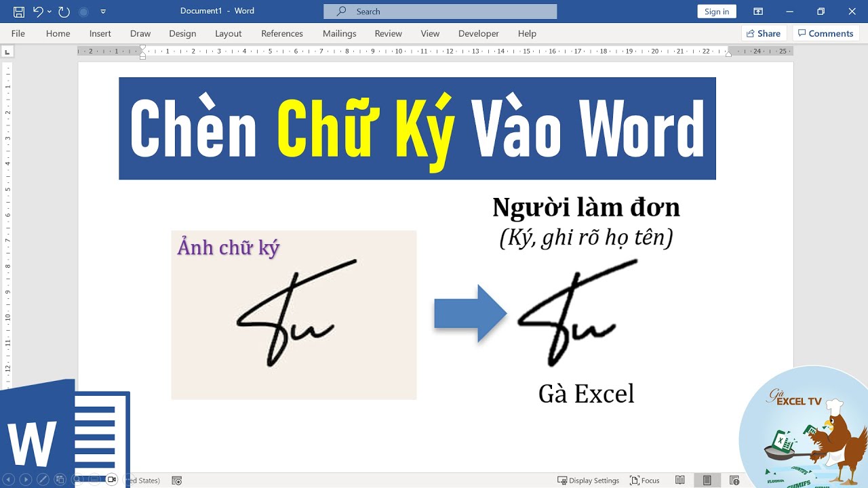The height and width of the screenshot is (488, 868).
Task: Click in the Search box in title bar
Action: tap(440, 12)
